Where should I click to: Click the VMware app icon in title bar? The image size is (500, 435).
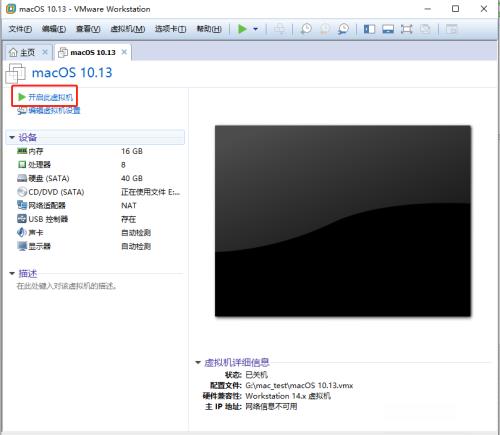(x=11, y=9)
